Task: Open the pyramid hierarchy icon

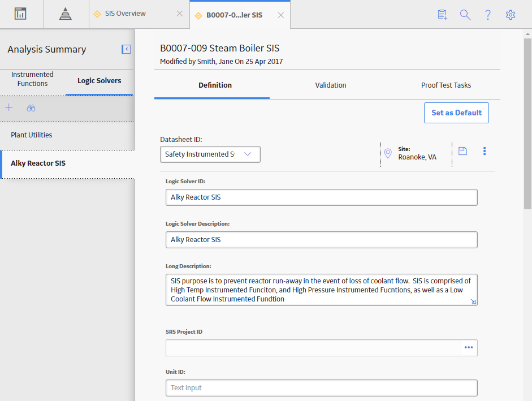Action: [65, 14]
